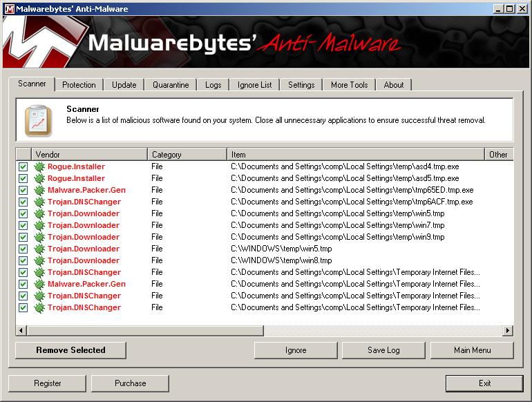The height and width of the screenshot is (402, 532).
Task: Click bug icon for win9.tmp row
Action: tap(39, 237)
